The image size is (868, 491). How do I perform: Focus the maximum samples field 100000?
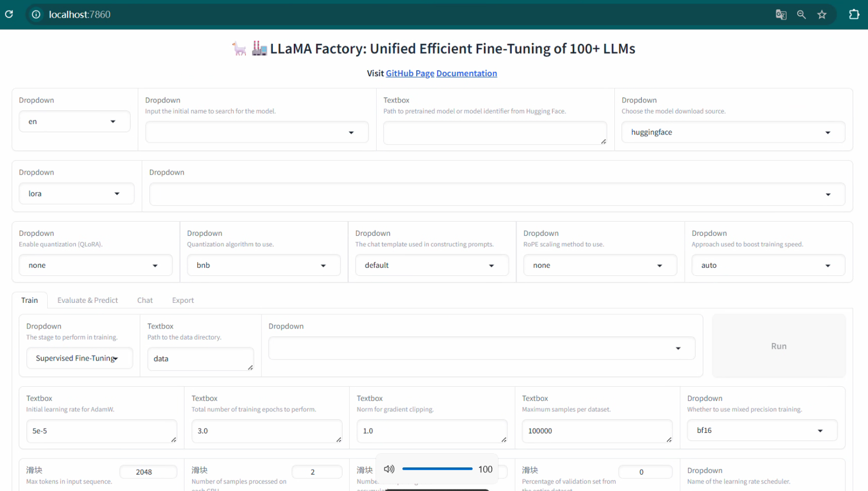point(597,431)
